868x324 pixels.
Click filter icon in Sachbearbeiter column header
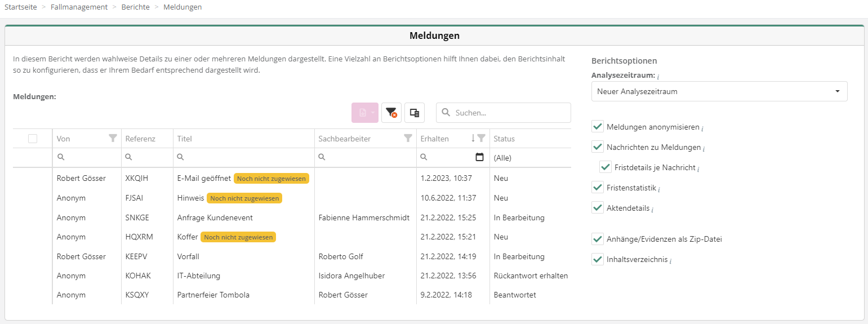point(408,138)
